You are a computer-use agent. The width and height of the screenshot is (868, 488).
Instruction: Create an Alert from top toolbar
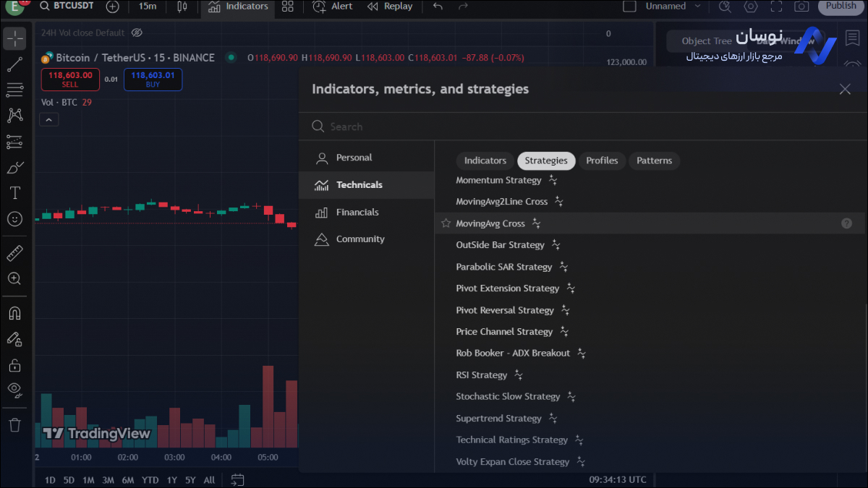tap(333, 7)
